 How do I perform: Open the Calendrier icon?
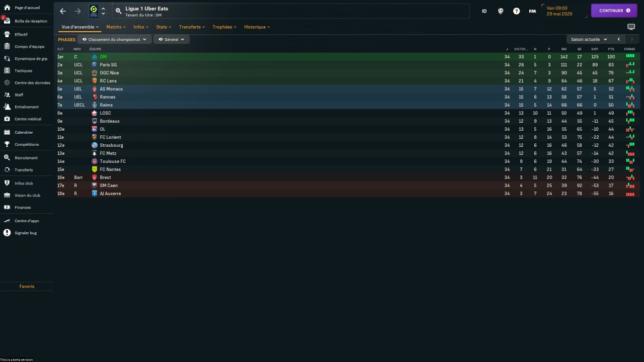coord(7,133)
